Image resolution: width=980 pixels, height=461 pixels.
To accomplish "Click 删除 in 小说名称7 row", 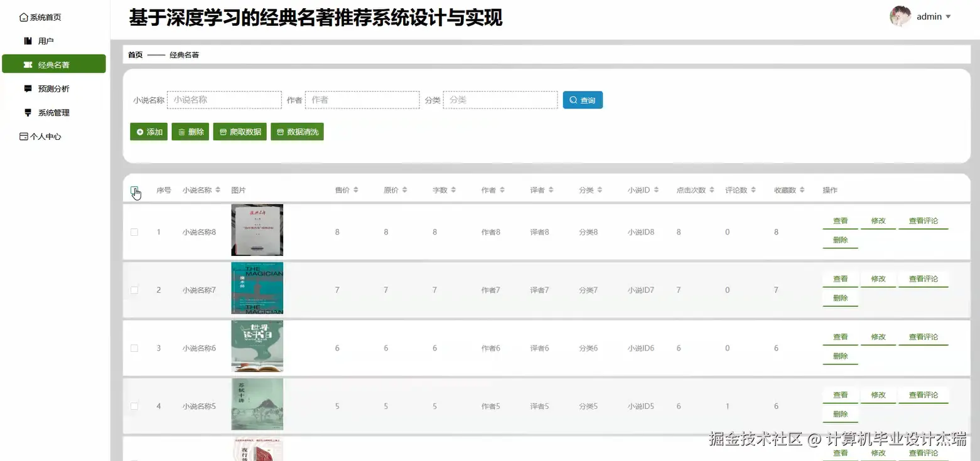I will click(x=840, y=299).
